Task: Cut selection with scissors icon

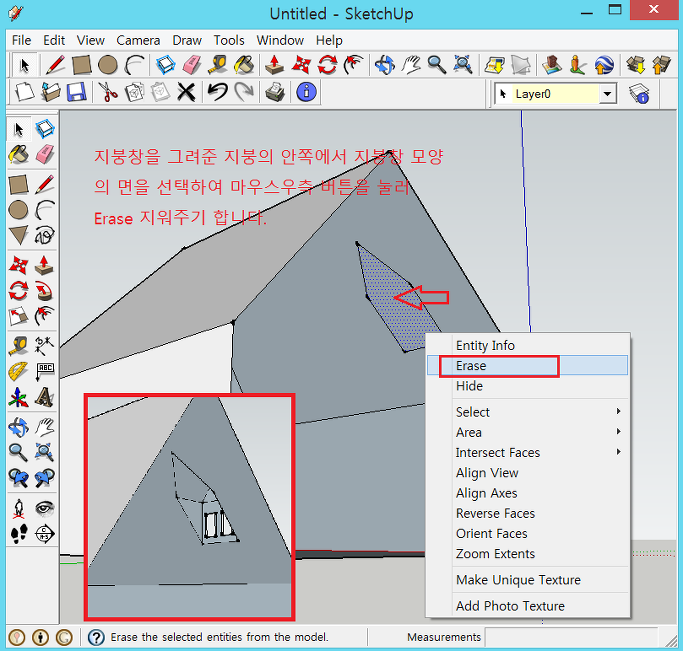Action: (108, 92)
